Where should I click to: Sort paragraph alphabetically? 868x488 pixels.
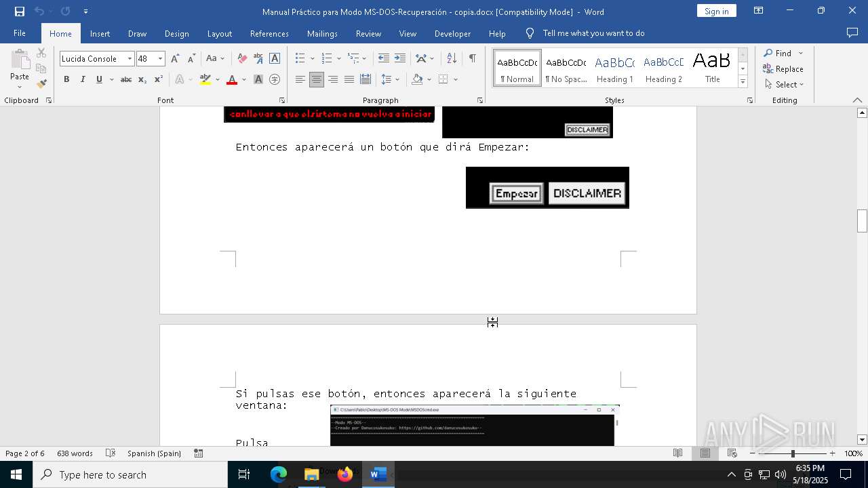452,59
